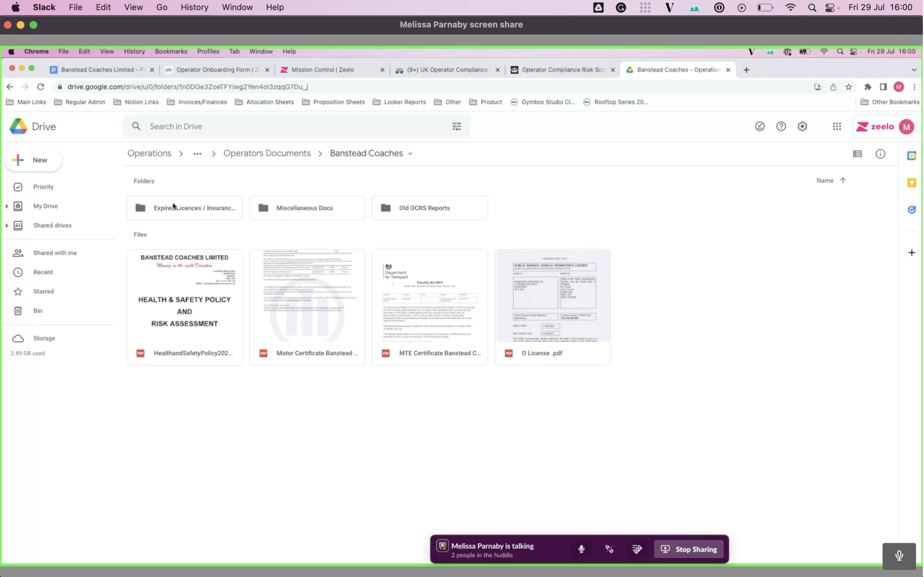Go back in Chrome
The height and width of the screenshot is (577, 924).
[x=10, y=87]
